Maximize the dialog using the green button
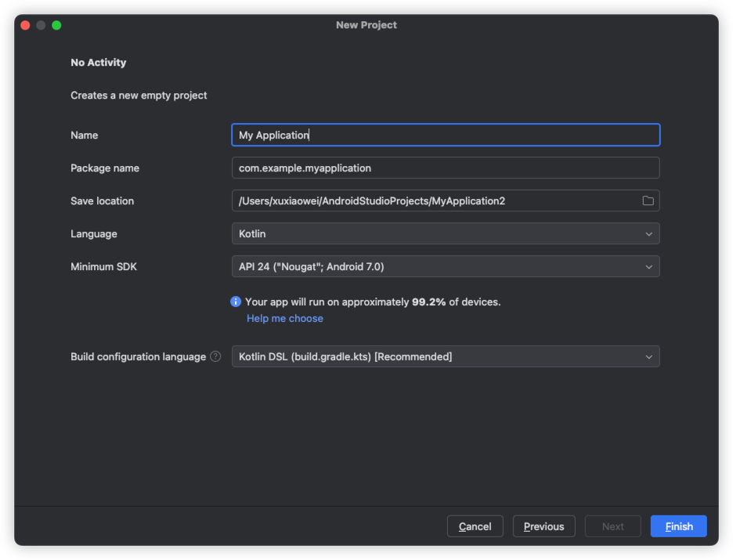Screen dimensions: 733x560 pos(56,25)
